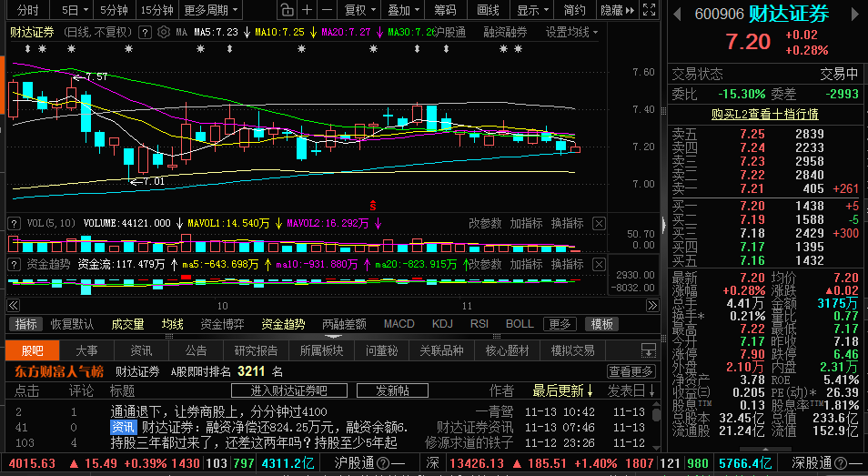Collapse the right quote panel with the side arrow
This screenshot has width=868, height=476.
pos(663,225)
